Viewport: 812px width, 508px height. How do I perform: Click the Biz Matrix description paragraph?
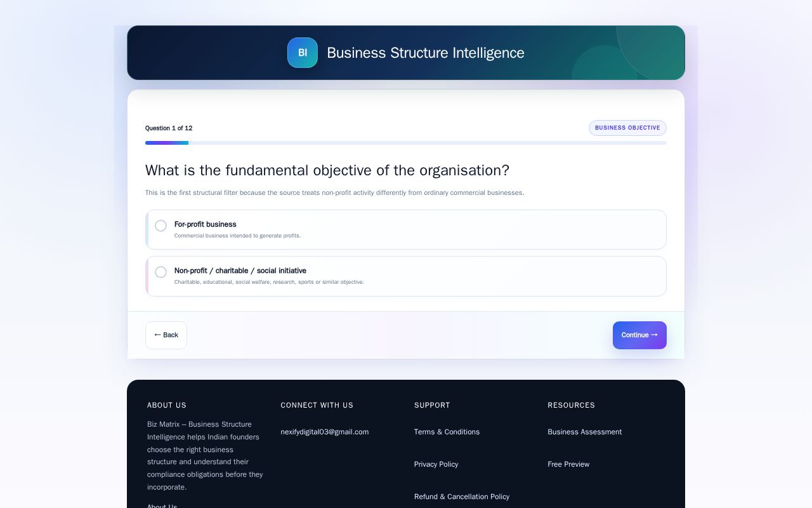tap(205, 456)
